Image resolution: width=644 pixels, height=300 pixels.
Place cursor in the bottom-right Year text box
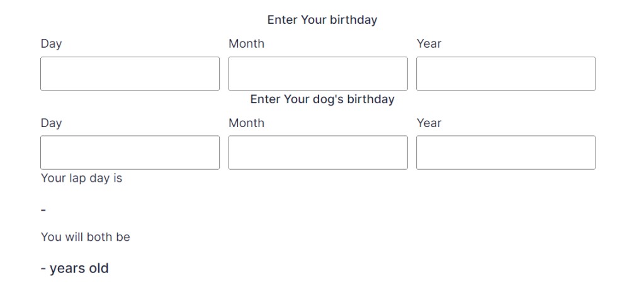point(506,153)
